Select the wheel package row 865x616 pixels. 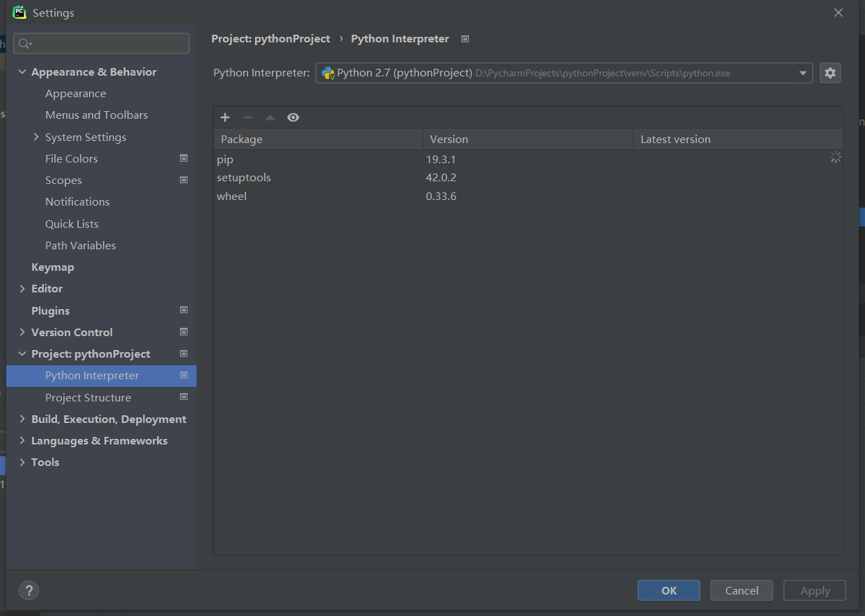[528, 197]
